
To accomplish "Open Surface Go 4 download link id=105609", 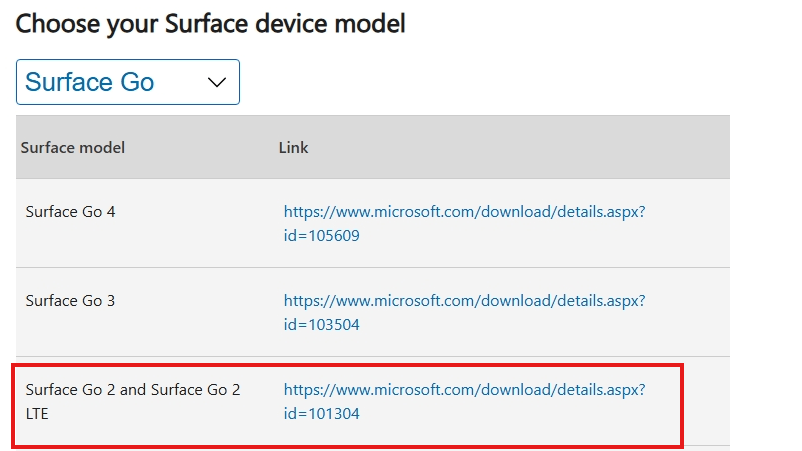I will pyautogui.click(x=464, y=223).
